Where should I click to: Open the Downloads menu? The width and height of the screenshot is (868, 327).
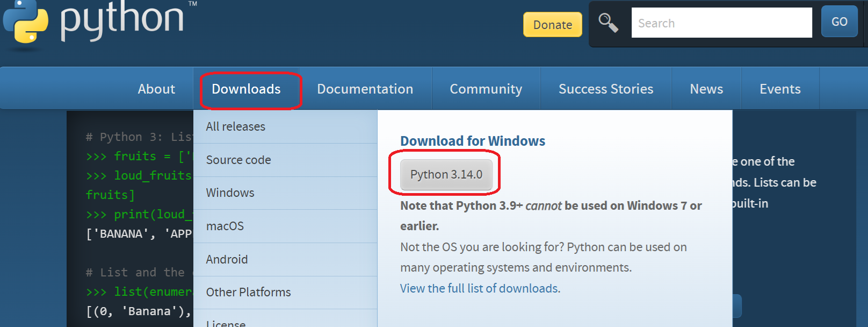pos(246,89)
